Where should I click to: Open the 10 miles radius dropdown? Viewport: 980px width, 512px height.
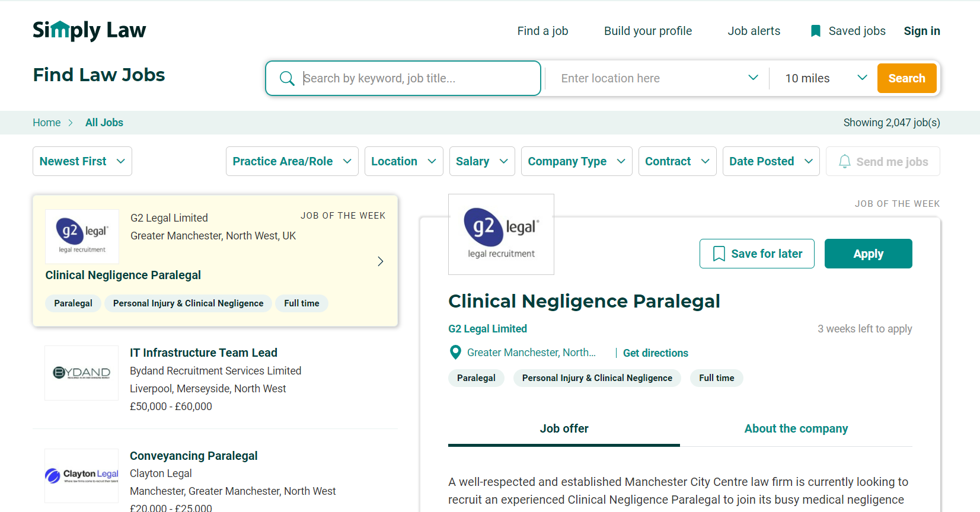pyautogui.click(x=826, y=78)
